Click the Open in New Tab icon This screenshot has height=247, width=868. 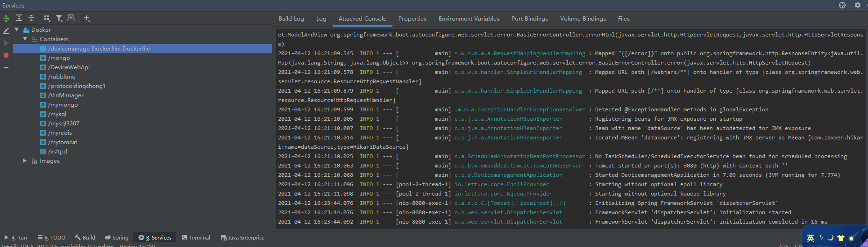[71, 18]
